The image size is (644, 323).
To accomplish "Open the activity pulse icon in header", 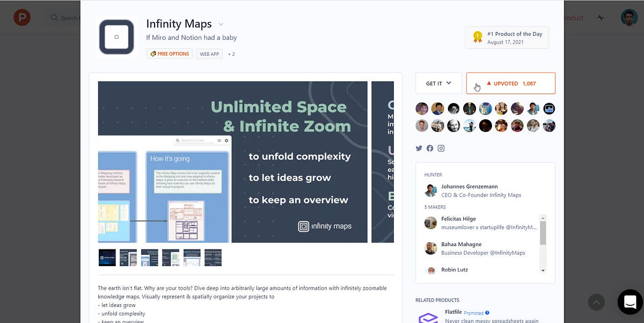I will pyautogui.click(x=601, y=18).
